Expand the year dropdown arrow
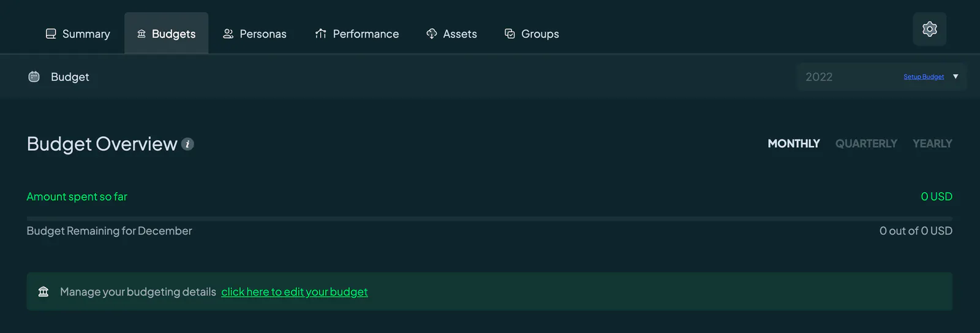The image size is (980, 333). click(956, 77)
